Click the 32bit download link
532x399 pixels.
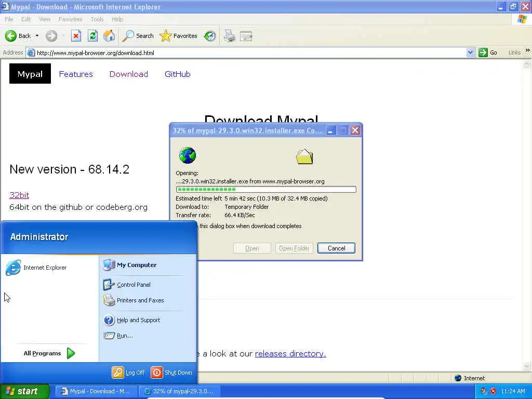point(19,195)
